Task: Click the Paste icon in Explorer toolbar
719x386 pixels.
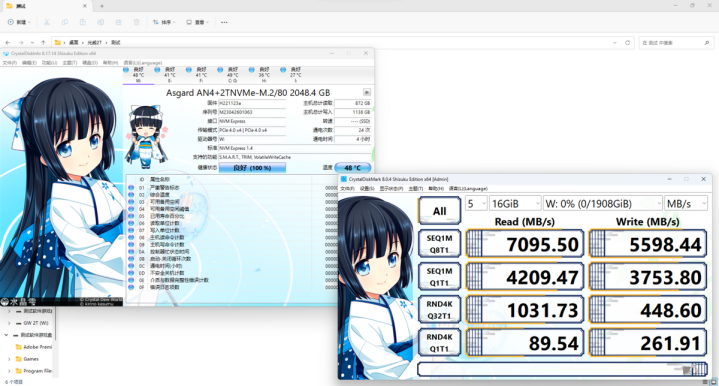Action: 83,22
